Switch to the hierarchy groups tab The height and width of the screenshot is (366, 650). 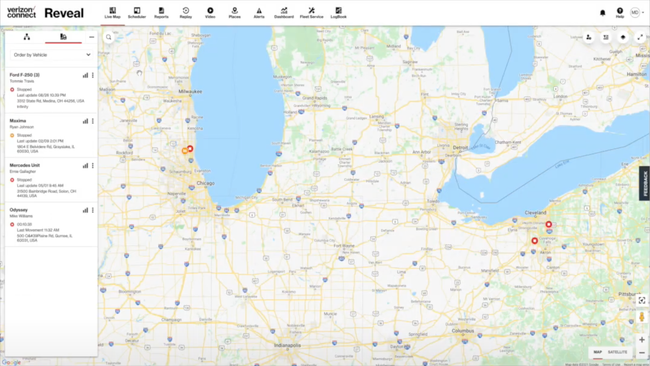[27, 37]
